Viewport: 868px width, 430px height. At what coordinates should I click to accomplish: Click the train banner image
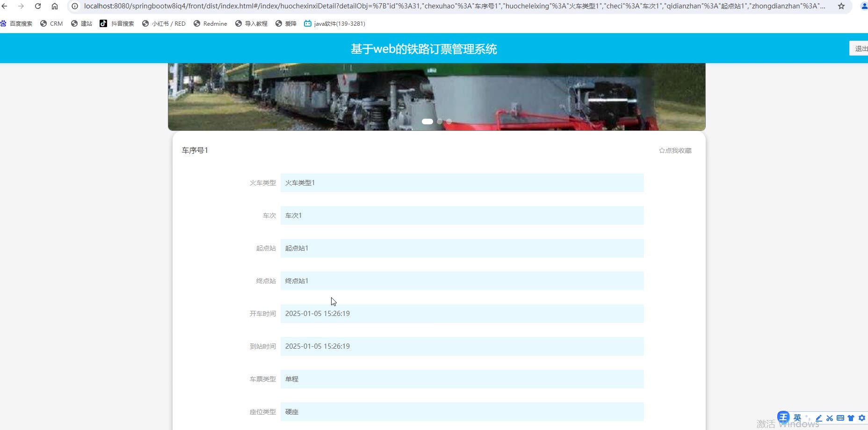[x=437, y=97]
